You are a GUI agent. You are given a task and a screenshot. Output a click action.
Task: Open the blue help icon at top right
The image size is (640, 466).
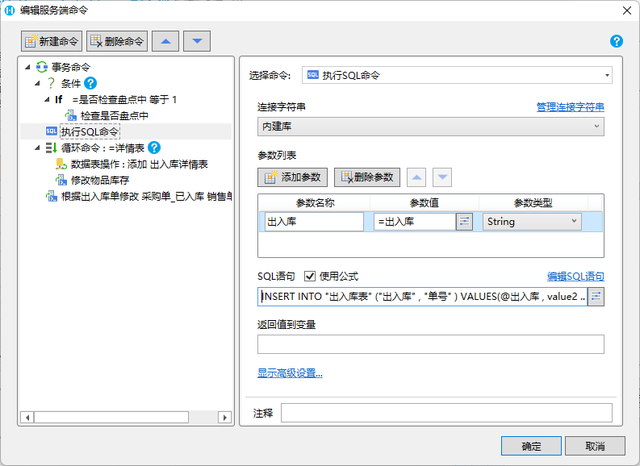click(616, 41)
